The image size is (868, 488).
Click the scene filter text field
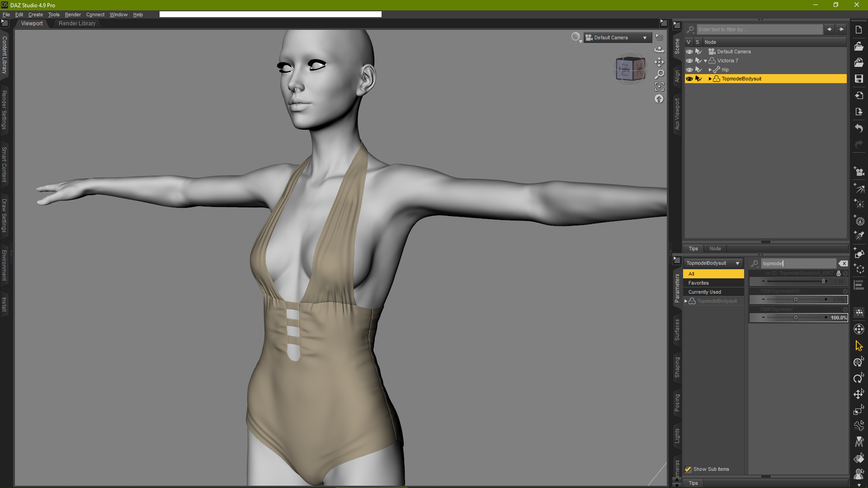[759, 29]
